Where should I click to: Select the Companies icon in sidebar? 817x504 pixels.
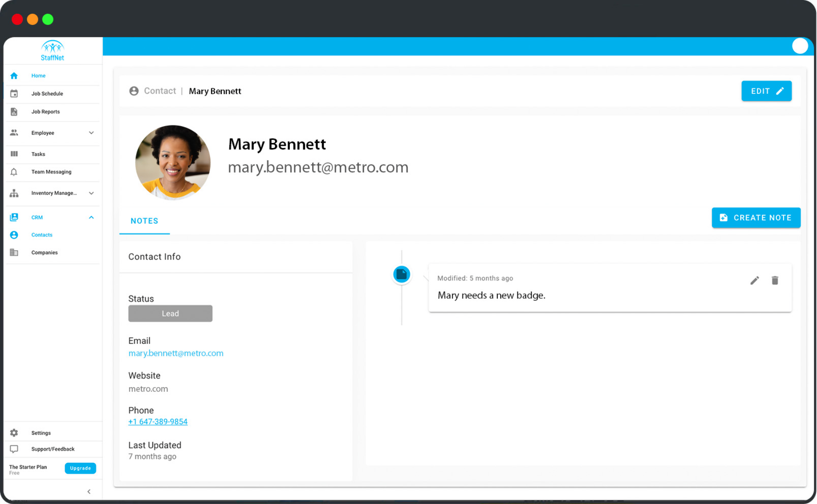pos(14,252)
